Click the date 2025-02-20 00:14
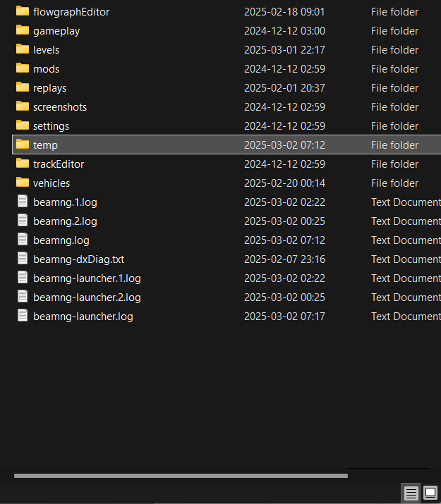Viewport: 441px width, 504px height. tap(284, 183)
